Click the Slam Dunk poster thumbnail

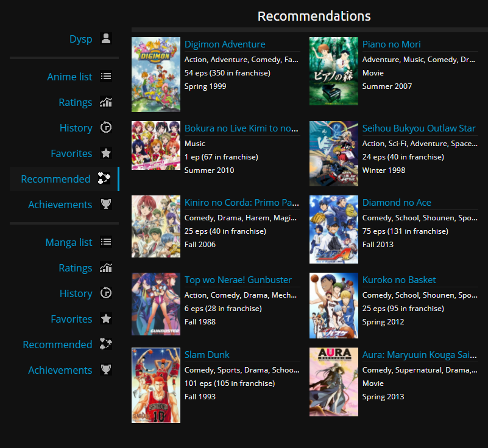(x=156, y=385)
